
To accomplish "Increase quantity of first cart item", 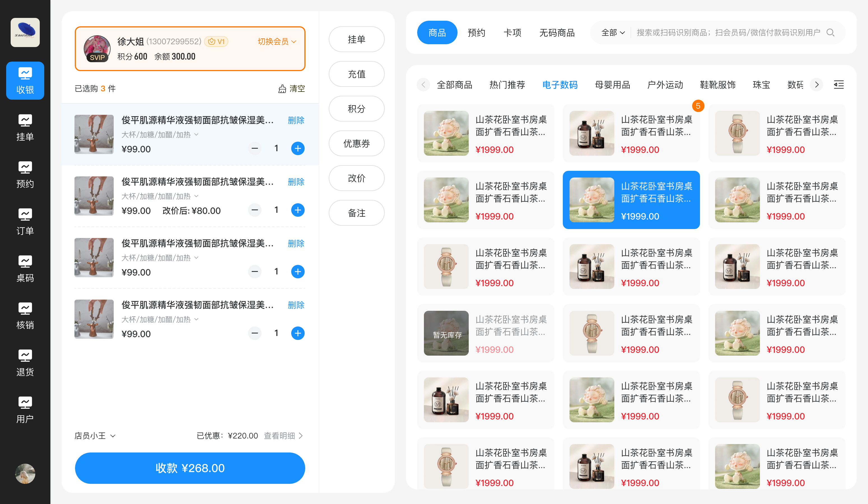I will 298,148.
